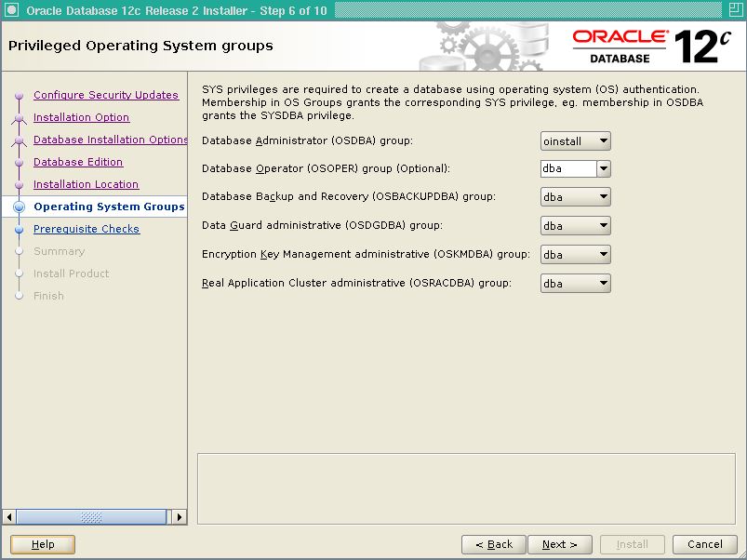Click the Real Application Cluster (OSRACDBA) label
The image size is (747, 560).
coord(356,283)
